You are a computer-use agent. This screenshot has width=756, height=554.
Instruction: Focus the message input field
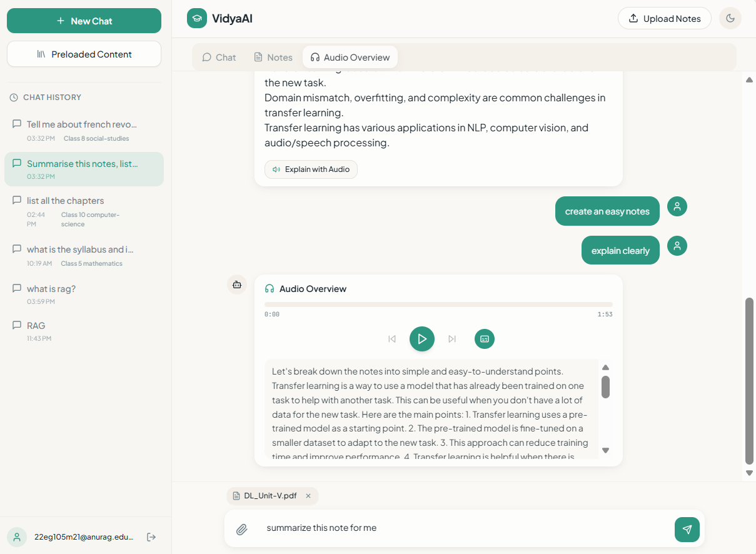click(x=463, y=528)
